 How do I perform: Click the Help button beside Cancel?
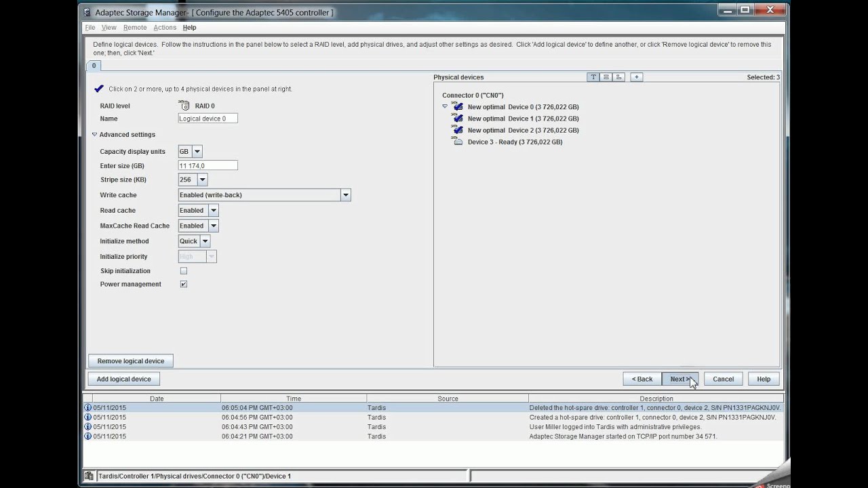pyautogui.click(x=764, y=379)
